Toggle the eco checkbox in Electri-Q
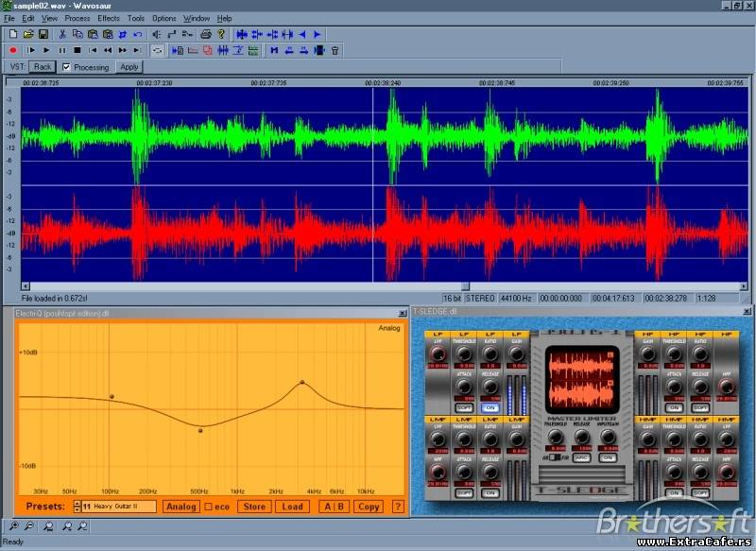The width and height of the screenshot is (756, 551). [208, 507]
